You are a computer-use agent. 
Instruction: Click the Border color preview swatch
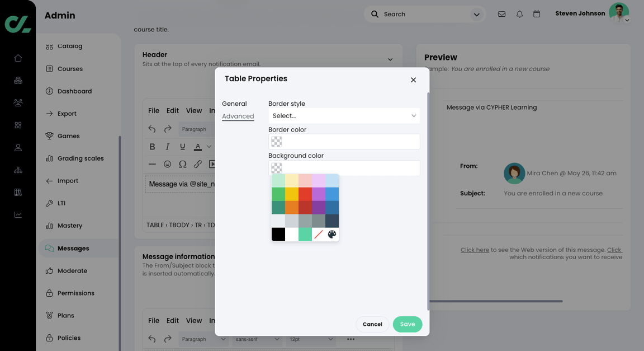pyautogui.click(x=276, y=142)
